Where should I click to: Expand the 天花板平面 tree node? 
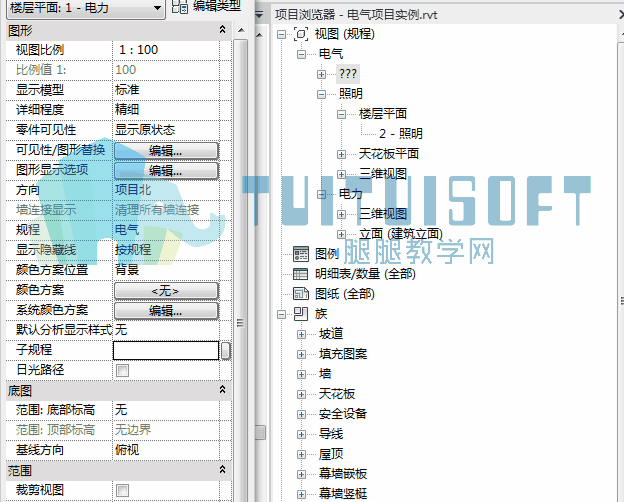point(341,154)
